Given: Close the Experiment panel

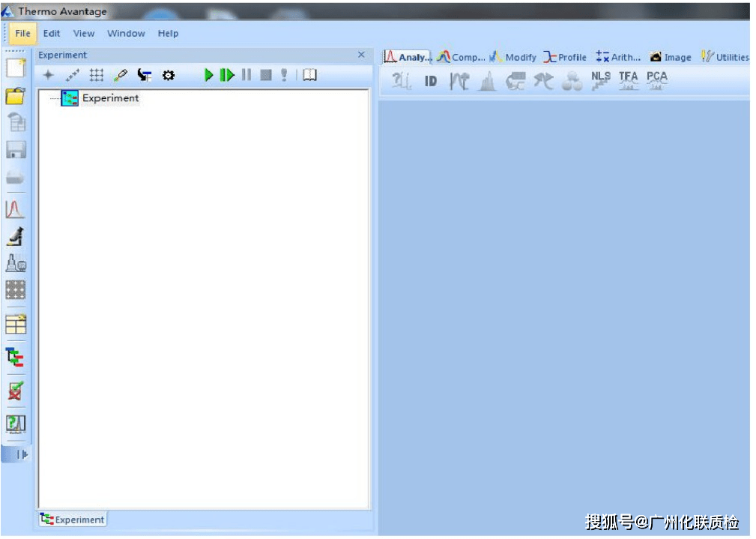Looking at the screenshot, I should point(361,55).
